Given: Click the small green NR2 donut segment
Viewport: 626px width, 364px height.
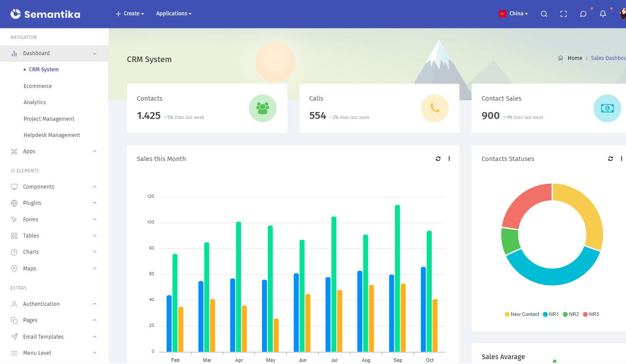Looking at the screenshot, I should pos(510,241).
